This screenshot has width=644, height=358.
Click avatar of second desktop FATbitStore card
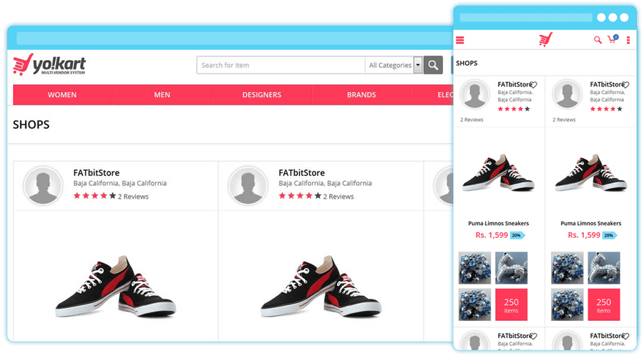coord(248,185)
